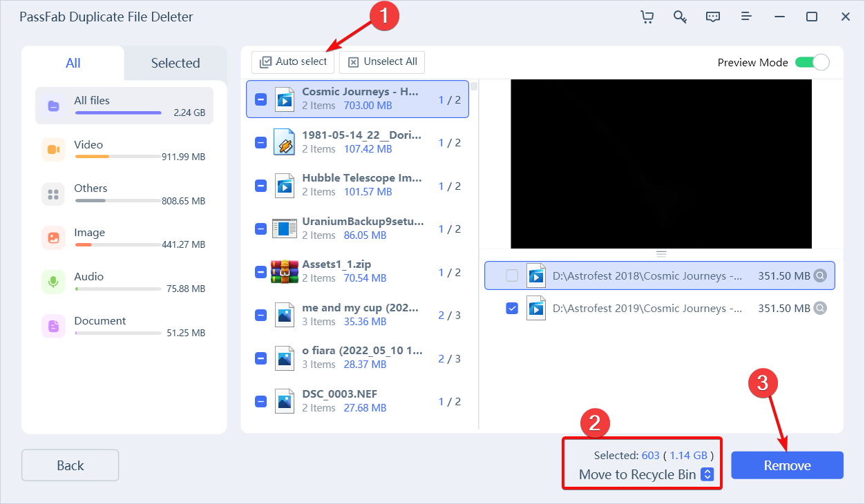Click the black video preview pane
The width and height of the screenshot is (865, 504).
click(661, 164)
